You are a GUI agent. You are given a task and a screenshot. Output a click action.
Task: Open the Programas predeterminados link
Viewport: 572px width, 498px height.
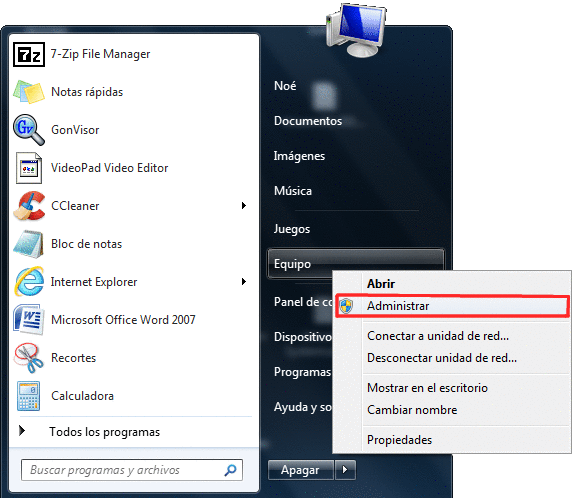(x=302, y=372)
